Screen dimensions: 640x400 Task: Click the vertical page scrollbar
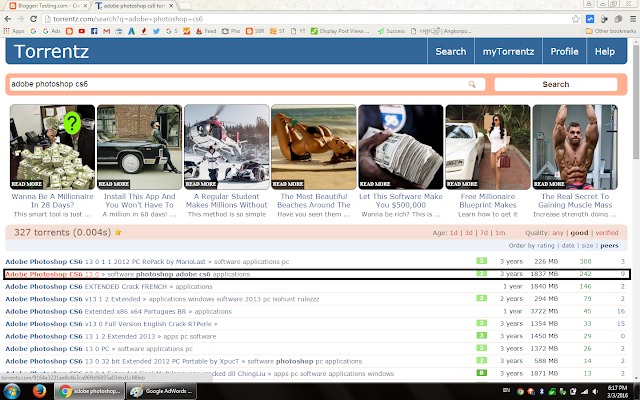click(x=636, y=104)
